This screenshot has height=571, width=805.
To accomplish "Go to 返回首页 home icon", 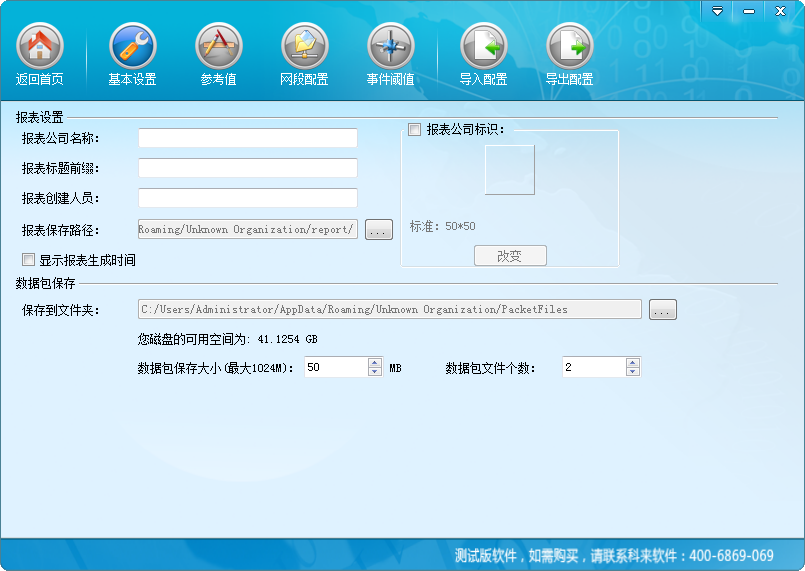I will pyautogui.click(x=40, y=46).
